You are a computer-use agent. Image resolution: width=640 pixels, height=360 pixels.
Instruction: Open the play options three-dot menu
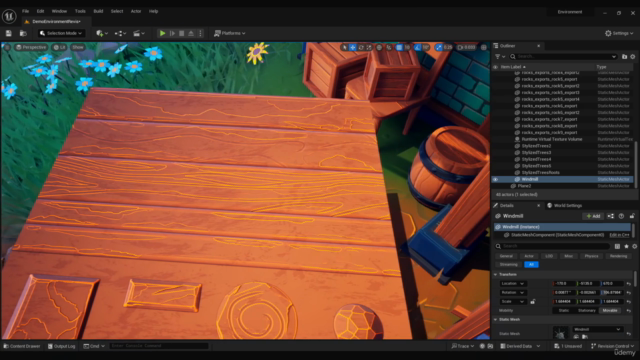coord(200,33)
